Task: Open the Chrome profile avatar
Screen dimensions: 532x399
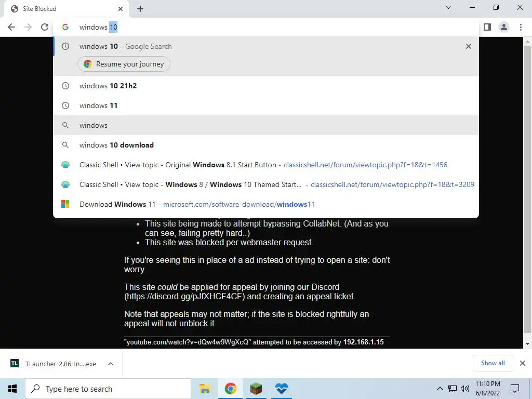Action: coord(504,27)
